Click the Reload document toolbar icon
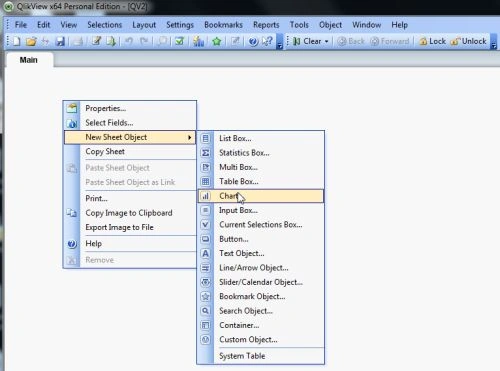 pos(111,41)
